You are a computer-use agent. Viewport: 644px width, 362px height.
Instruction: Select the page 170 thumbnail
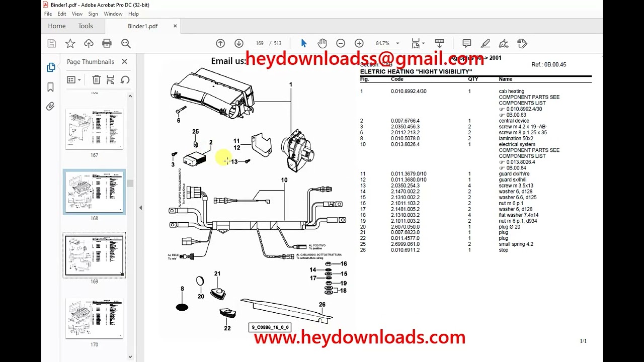[94, 318]
